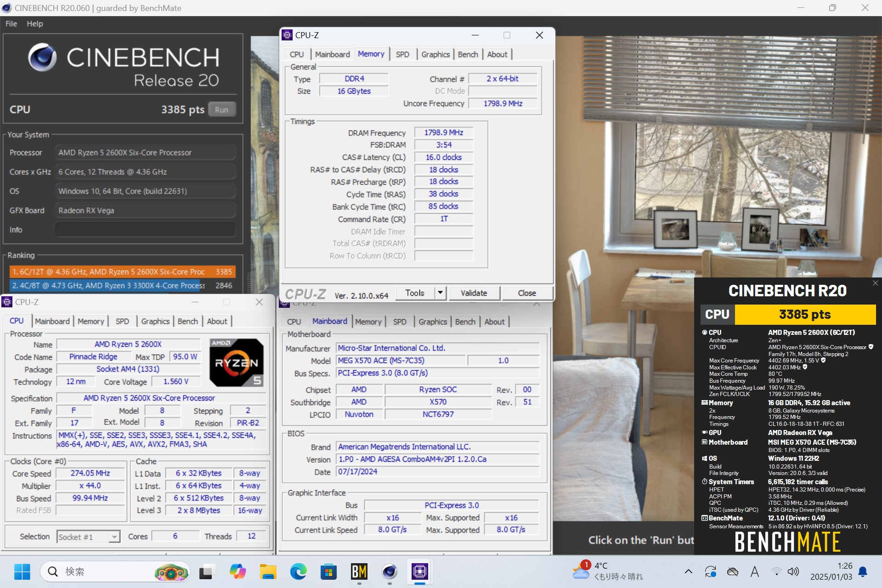Open Socket #1 selection dropdown
The width and height of the screenshot is (882, 588).
114,537
